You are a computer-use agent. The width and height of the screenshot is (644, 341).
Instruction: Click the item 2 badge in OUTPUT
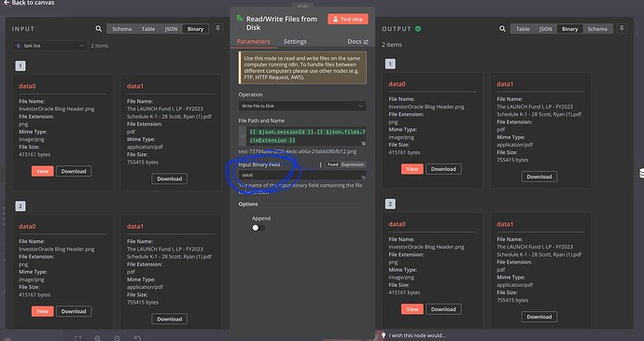390,204
